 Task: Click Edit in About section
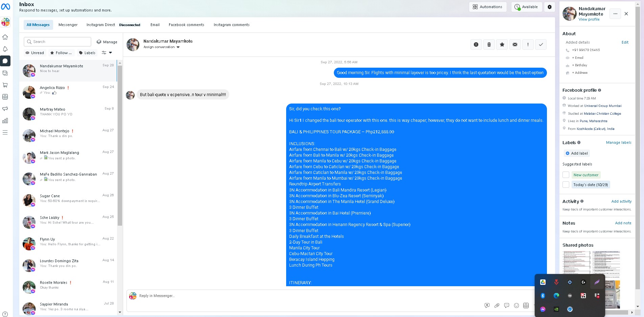click(625, 42)
